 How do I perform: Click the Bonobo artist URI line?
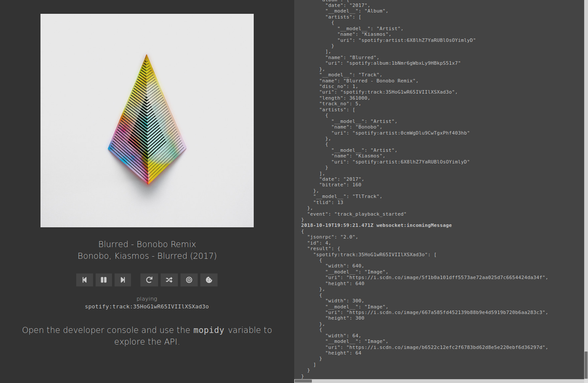pos(401,133)
